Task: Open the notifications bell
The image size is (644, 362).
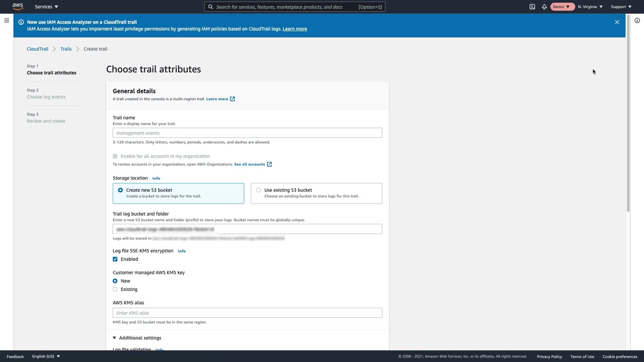Action: [x=544, y=7]
